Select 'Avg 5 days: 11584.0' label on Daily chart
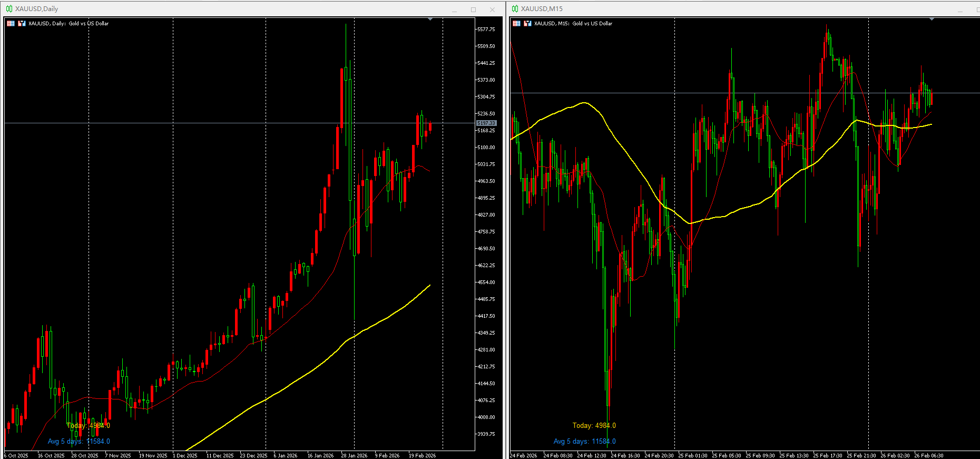 (79, 442)
